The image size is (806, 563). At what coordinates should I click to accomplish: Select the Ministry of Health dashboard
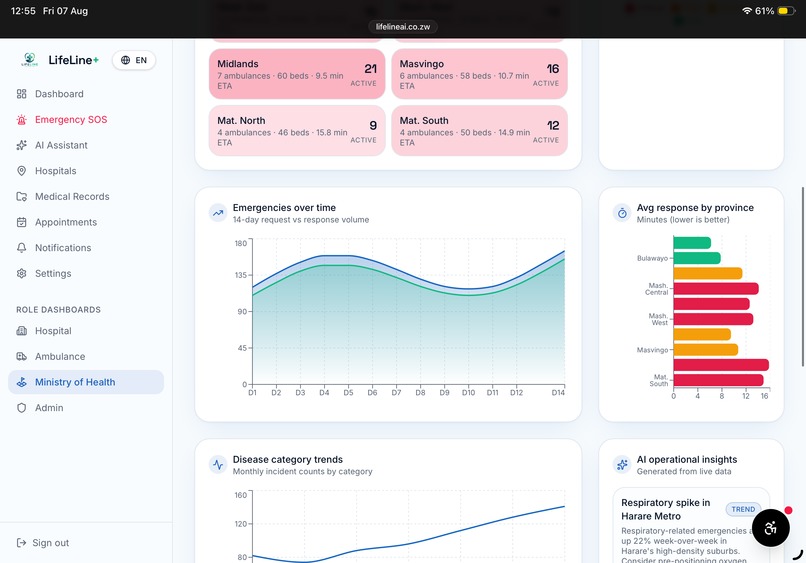(86, 382)
